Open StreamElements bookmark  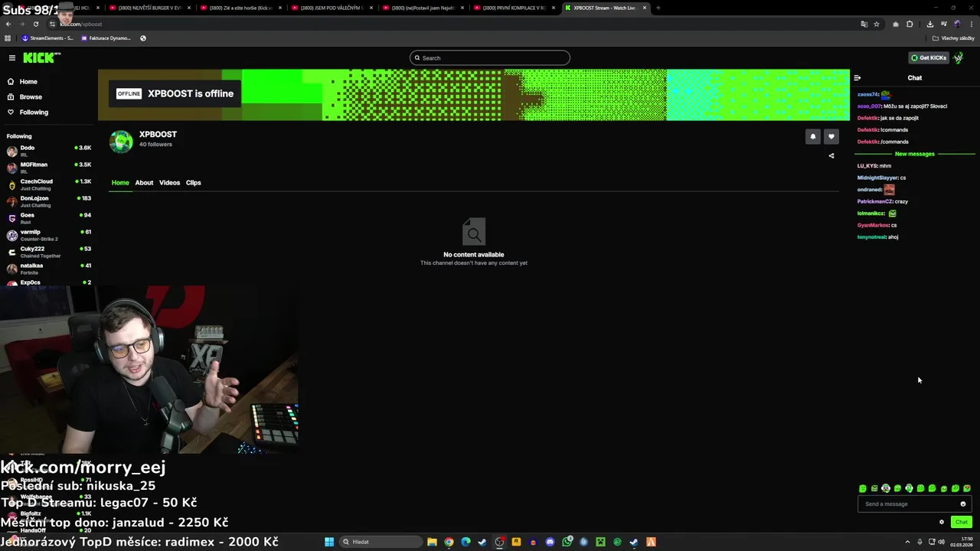click(47, 37)
